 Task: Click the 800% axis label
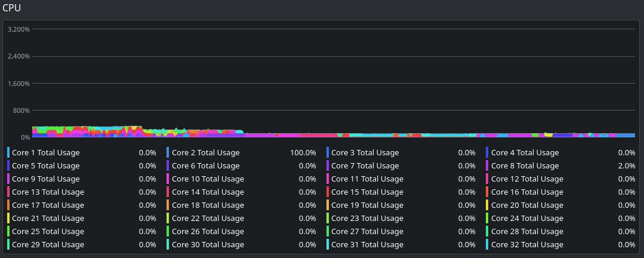21,110
